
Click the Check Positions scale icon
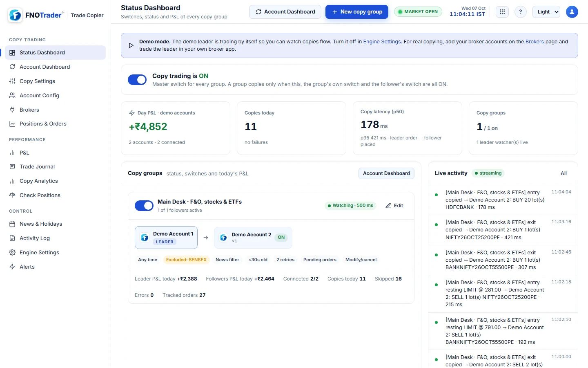(x=12, y=195)
